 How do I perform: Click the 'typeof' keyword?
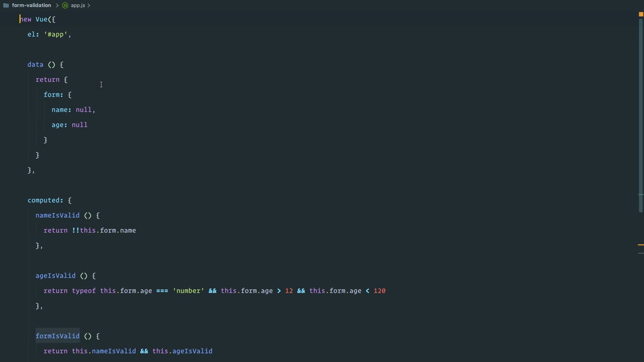tap(84, 291)
